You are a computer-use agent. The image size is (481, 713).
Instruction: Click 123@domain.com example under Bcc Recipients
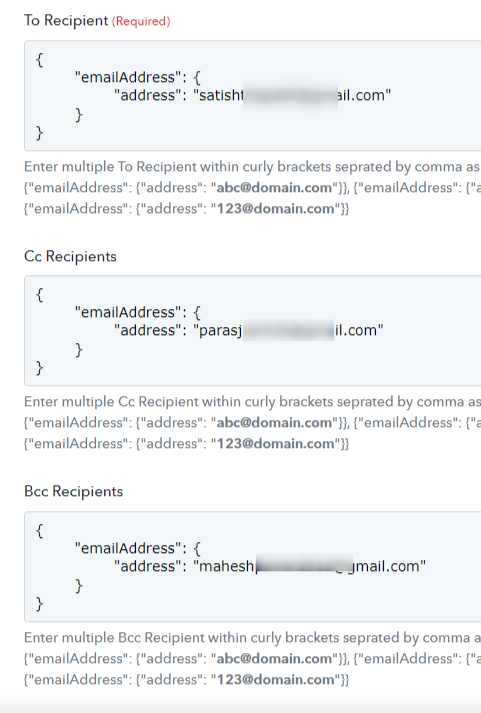(276, 680)
